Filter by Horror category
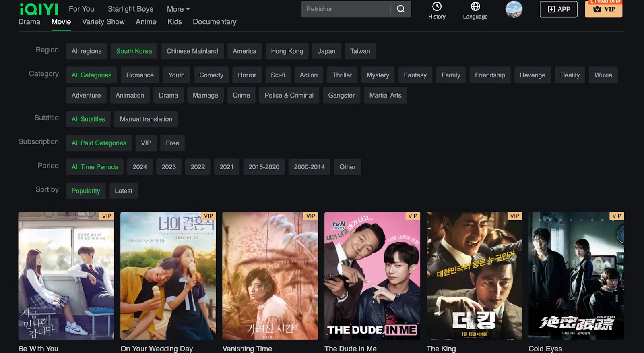Screen dimensions: 644x353 click(x=247, y=75)
